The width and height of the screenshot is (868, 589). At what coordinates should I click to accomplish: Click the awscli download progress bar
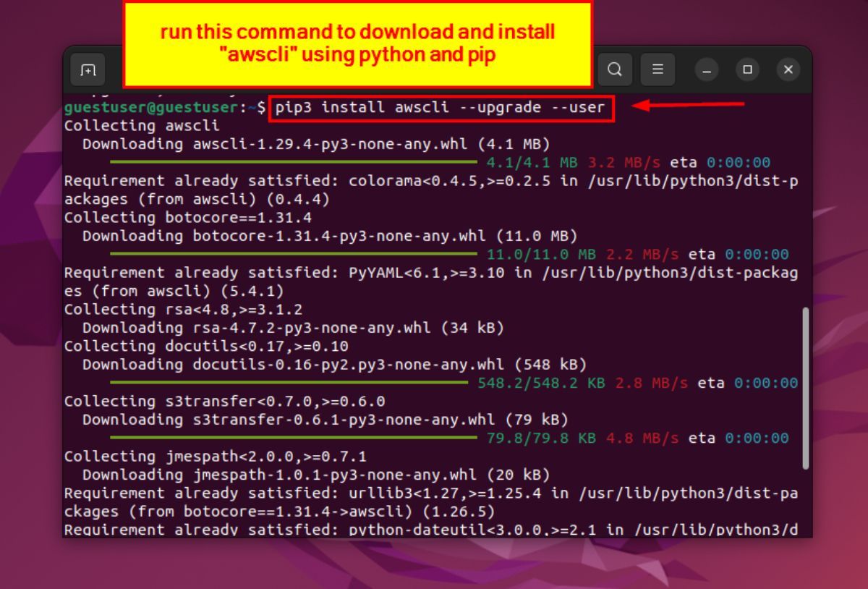tap(294, 163)
